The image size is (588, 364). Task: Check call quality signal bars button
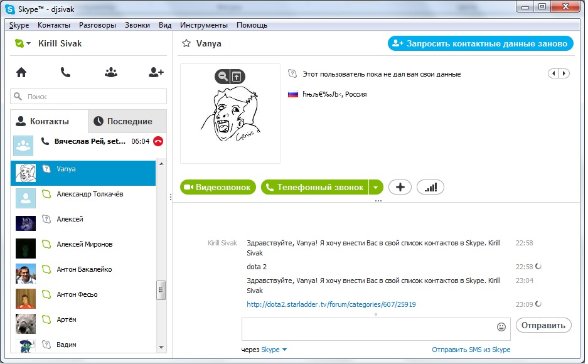(x=430, y=187)
